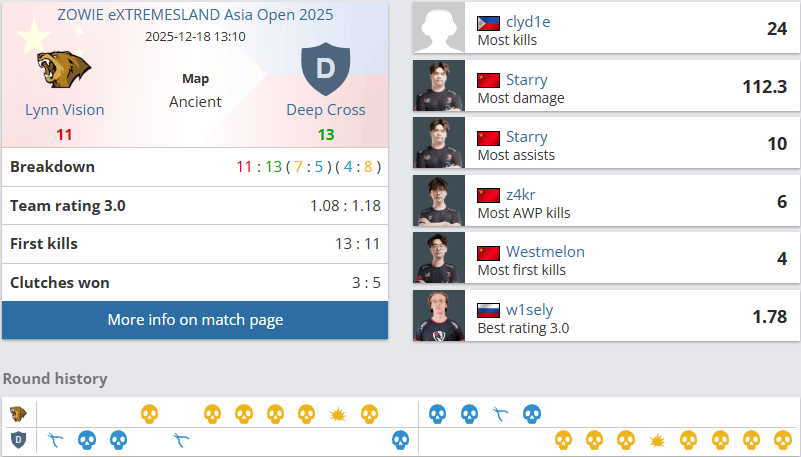801x457 pixels.
Task: Click Russian flag beside w1sely
Action: coord(488,310)
